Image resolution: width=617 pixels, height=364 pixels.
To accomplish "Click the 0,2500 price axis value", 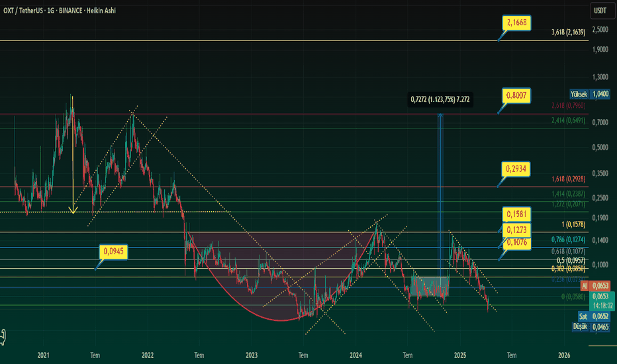I will click(x=600, y=198).
